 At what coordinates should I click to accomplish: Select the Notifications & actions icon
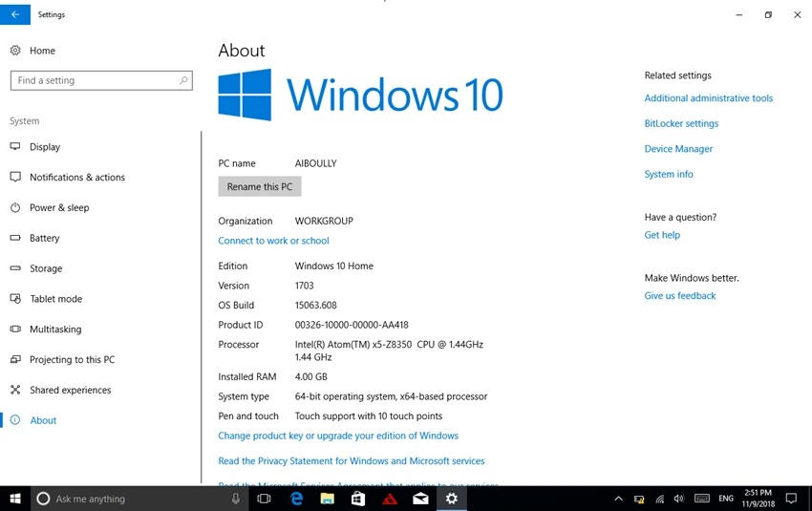[x=15, y=177]
